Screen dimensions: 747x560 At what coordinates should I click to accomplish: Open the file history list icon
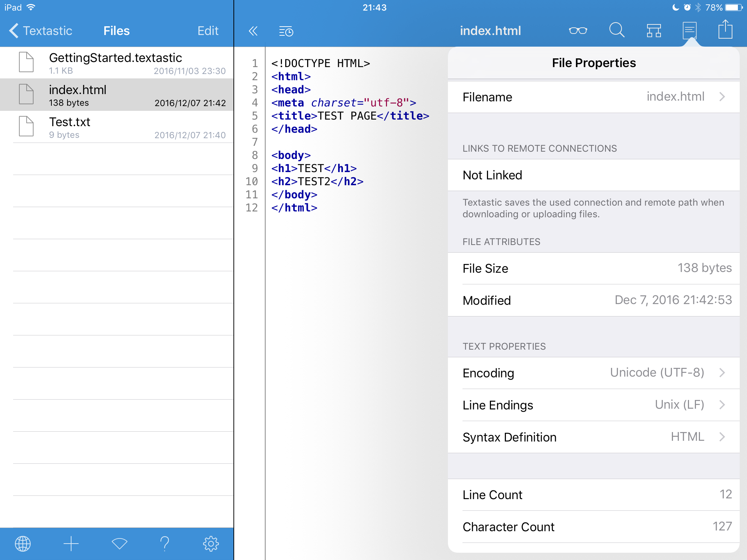(x=286, y=31)
